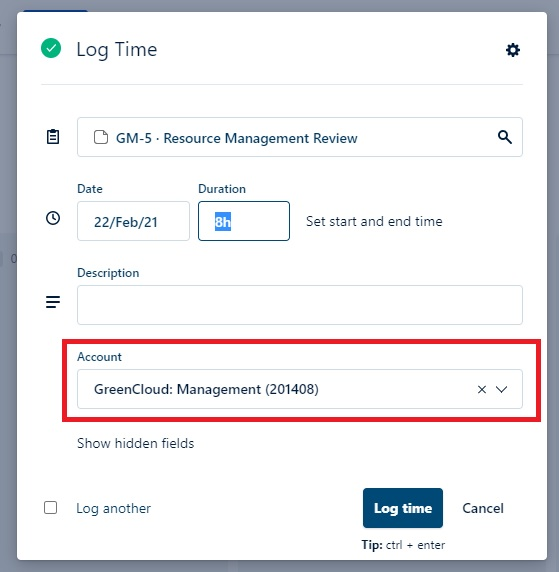The image size is (559, 572).
Task: Click the Duration field with 8h
Action: click(x=244, y=221)
